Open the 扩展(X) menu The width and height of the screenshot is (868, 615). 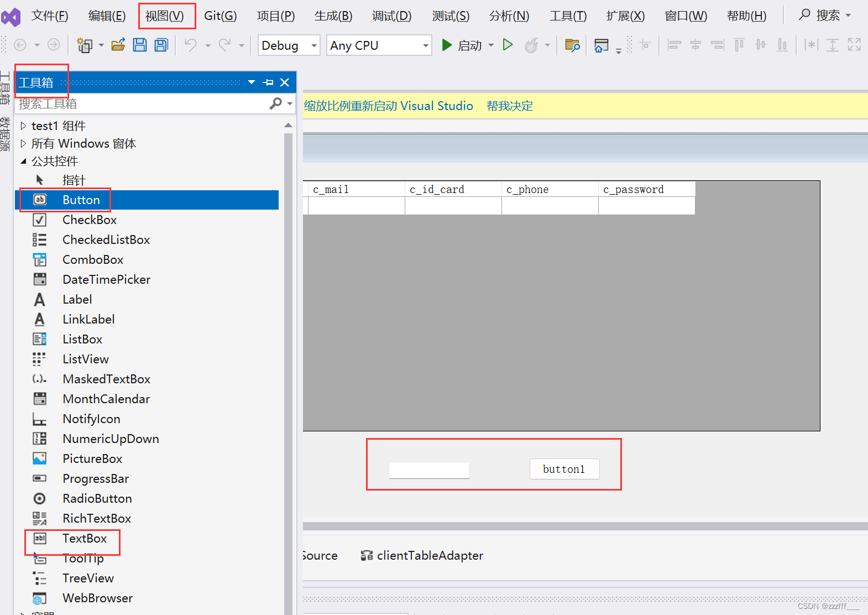tap(625, 15)
